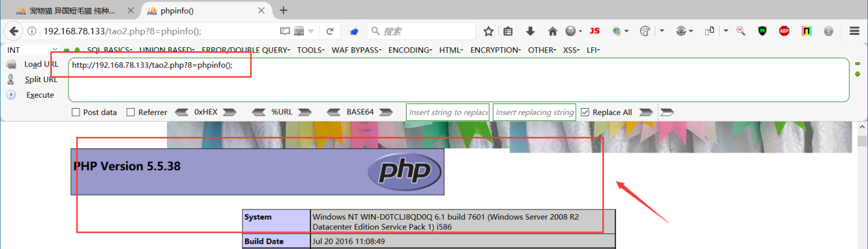
Task: Click the Split URL button label
Action: tap(41, 79)
